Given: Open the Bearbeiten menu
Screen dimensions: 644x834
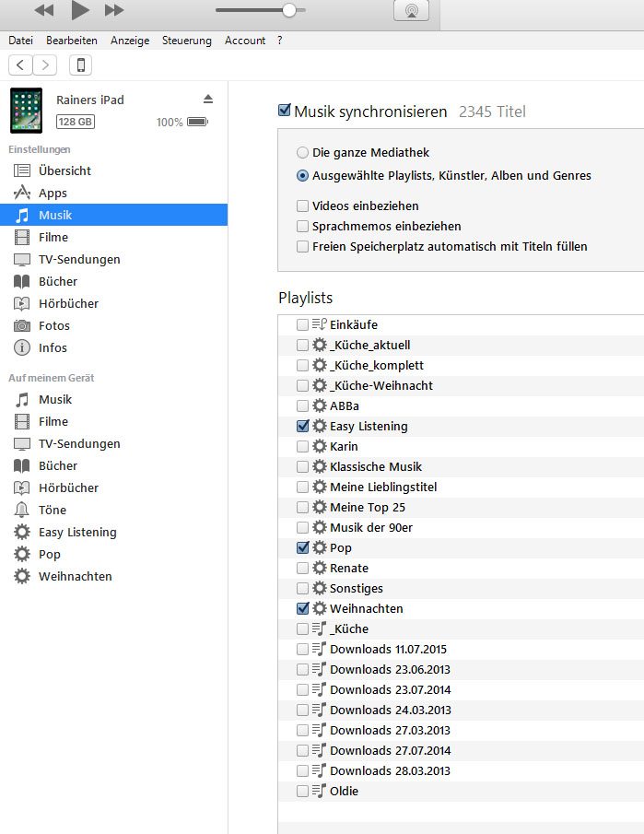Looking at the screenshot, I should [72, 41].
